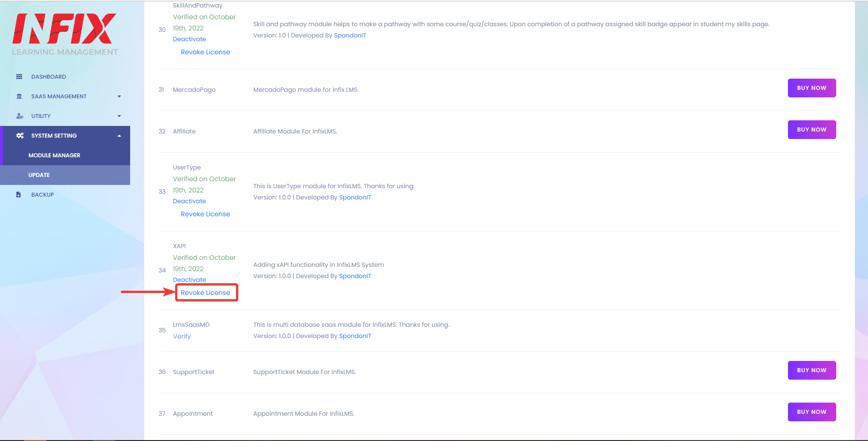Image resolution: width=868 pixels, height=441 pixels.
Task: Click the UserType module name
Action: (187, 168)
